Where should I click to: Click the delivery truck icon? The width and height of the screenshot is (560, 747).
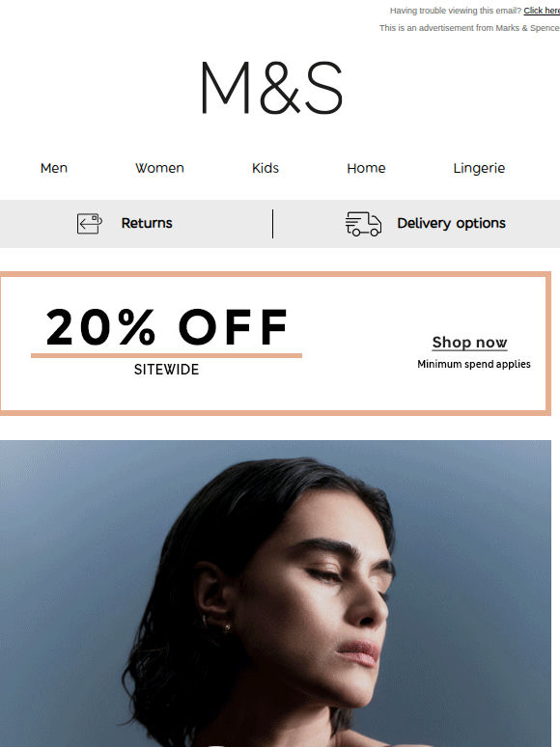(363, 224)
